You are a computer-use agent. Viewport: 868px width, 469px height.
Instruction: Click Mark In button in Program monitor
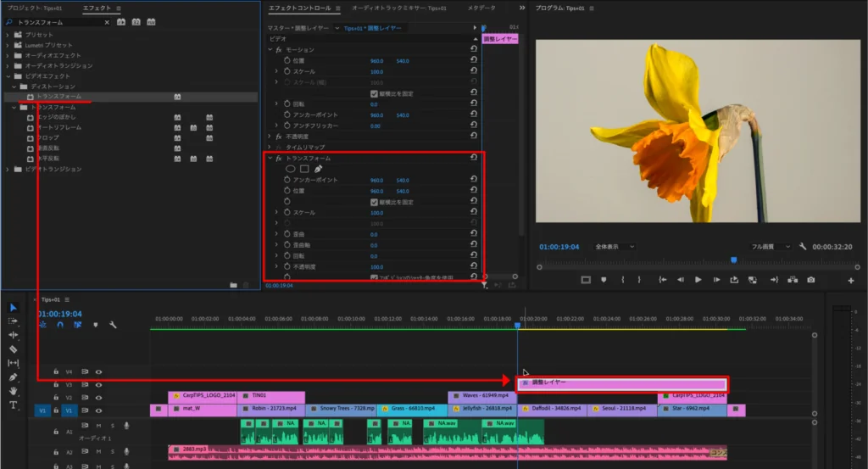[623, 280]
